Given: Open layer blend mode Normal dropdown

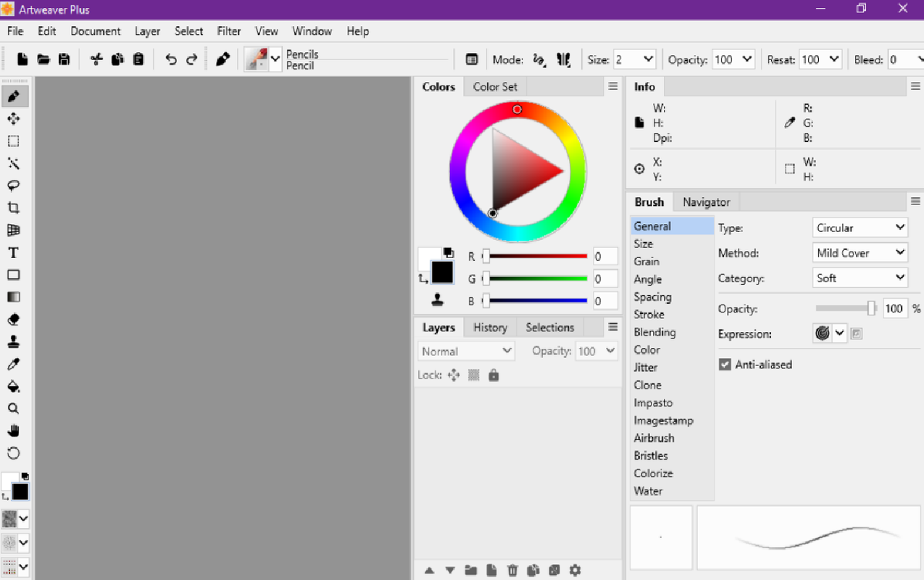Looking at the screenshot, I should [x=466, y=351].
